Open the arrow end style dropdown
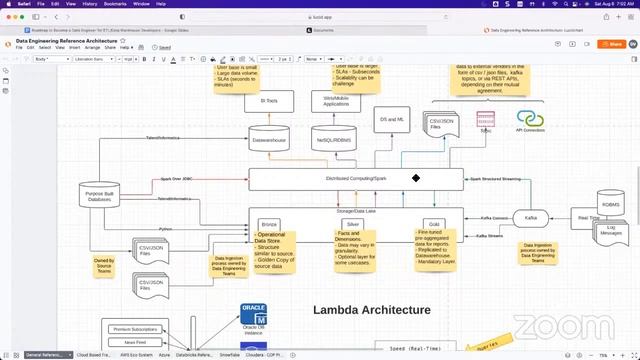640x360 pixels. pos(334,59)
